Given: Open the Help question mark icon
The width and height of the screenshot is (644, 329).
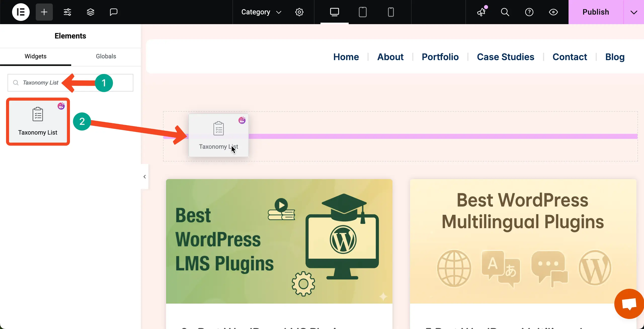Looking at the screenshot, I should pyautogui.click(x=529, y=12).
